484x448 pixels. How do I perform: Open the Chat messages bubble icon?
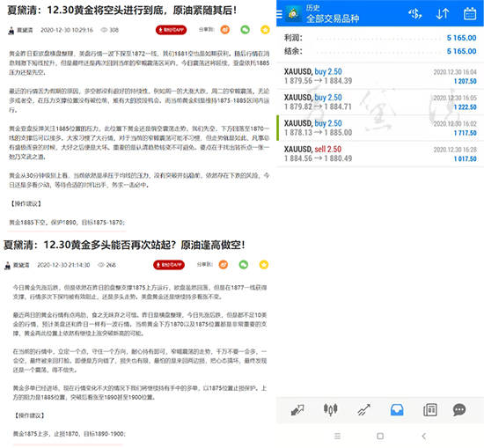click(459, 410)
